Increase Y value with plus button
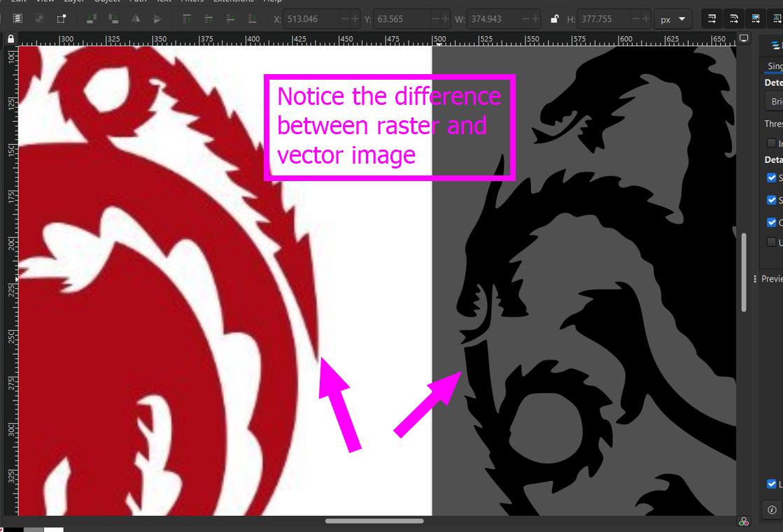 tap(446, 19)
